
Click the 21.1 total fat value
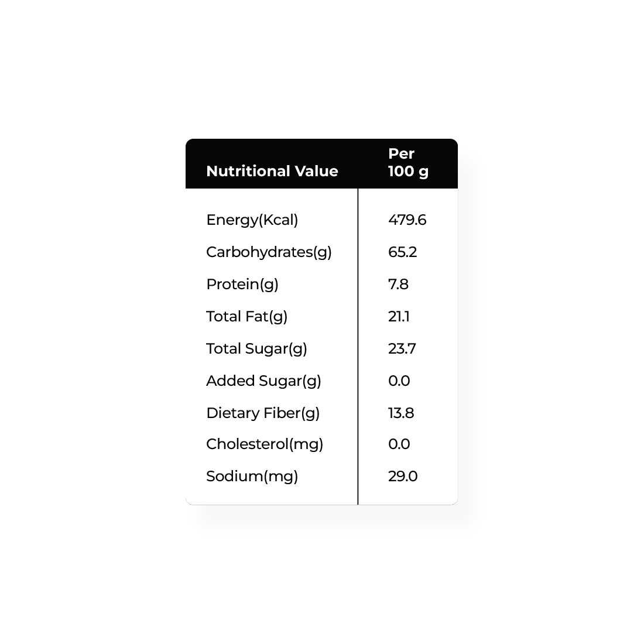(x=399, y=316)
